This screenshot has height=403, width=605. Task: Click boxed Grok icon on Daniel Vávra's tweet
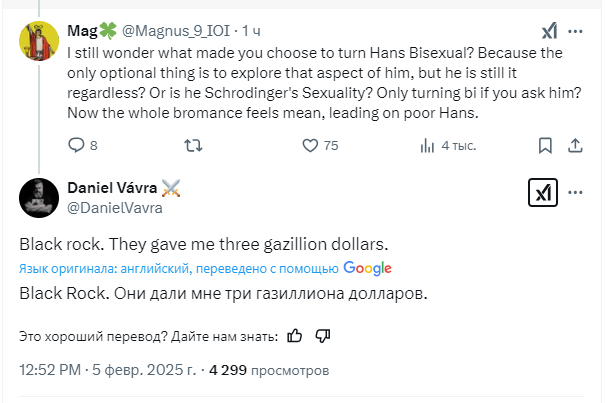click(542, 191)
